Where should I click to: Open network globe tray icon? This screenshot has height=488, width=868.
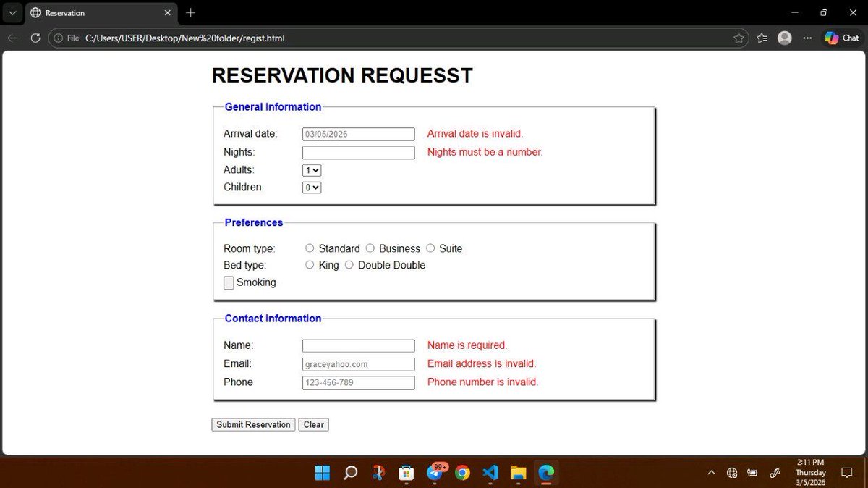[x=732, y=473]
